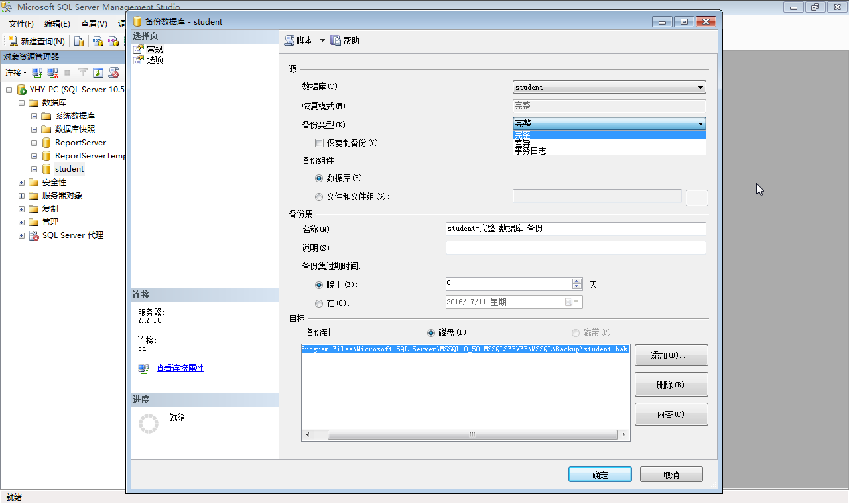Click the 确定 button

click(600, 475)
